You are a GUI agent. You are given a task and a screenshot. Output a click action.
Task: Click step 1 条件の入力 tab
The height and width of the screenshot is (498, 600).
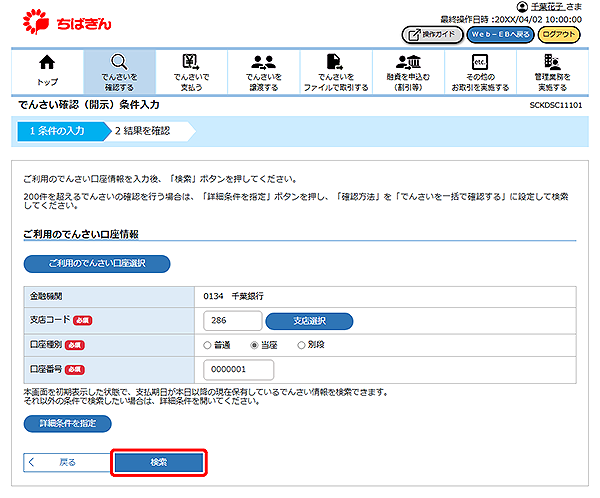click(x=57, y=130)
